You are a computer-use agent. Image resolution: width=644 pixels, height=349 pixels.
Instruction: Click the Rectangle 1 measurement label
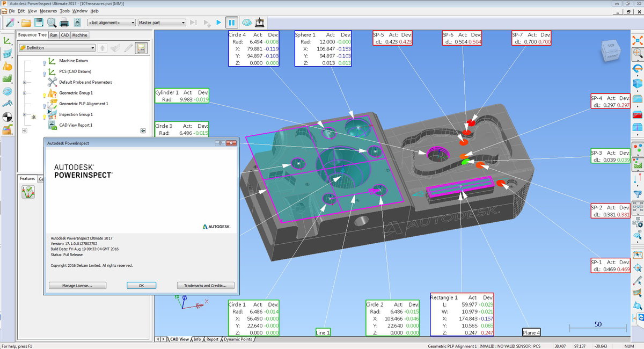pos(462,315)
